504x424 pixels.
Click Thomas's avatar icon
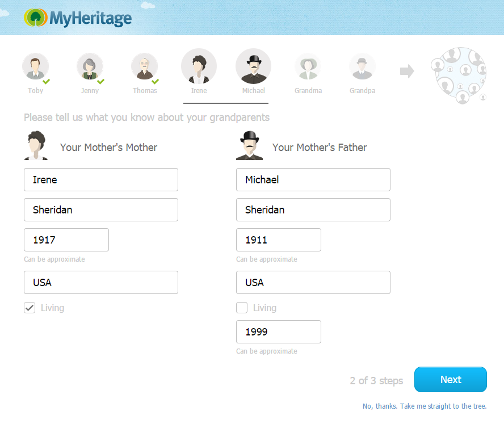pyautogui.click(x=144, y=67)
